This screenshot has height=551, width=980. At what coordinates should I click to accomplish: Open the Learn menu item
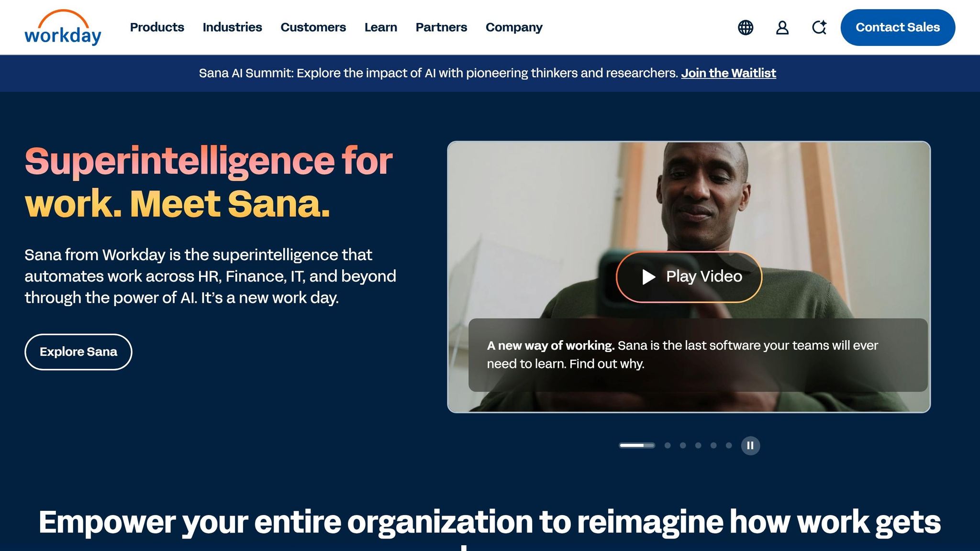click(x=380, y=27)
